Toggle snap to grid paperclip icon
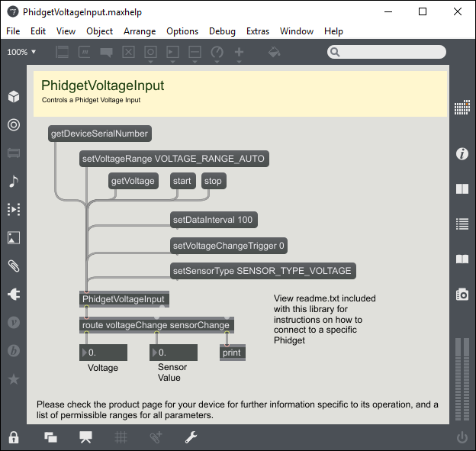 (x=156, y=437)
